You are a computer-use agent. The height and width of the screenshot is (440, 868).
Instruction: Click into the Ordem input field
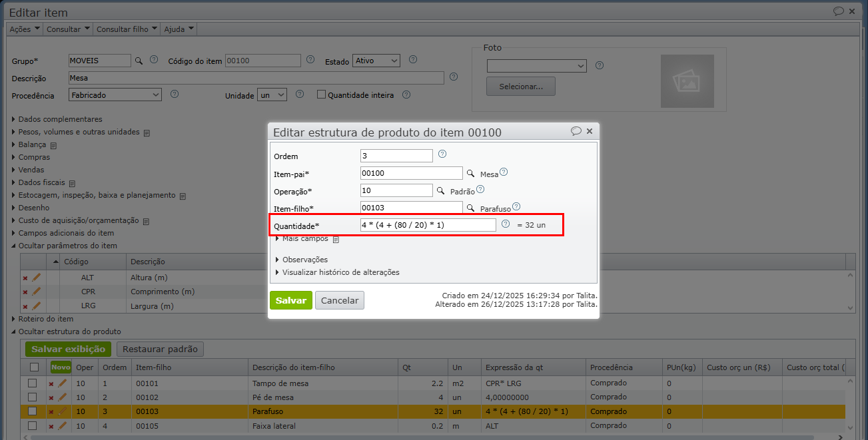point(396,156)
